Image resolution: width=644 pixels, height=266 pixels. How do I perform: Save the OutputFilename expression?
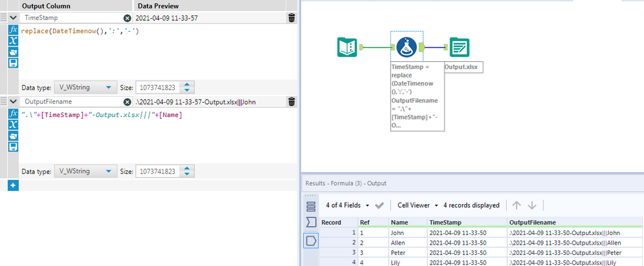(13, 147)
